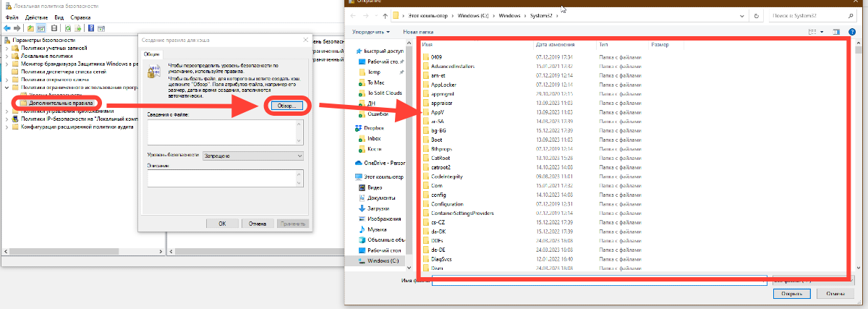Select the ContainerSettingsProviders folder

point(457,213)
